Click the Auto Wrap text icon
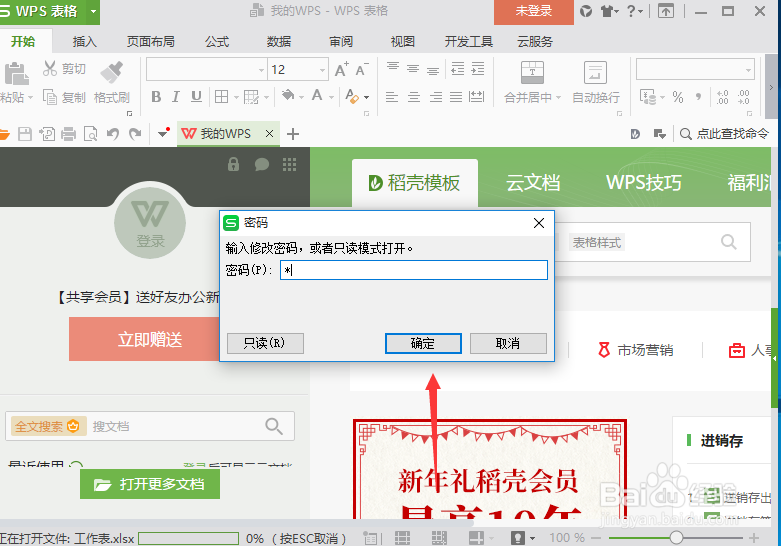 (595, 72)
